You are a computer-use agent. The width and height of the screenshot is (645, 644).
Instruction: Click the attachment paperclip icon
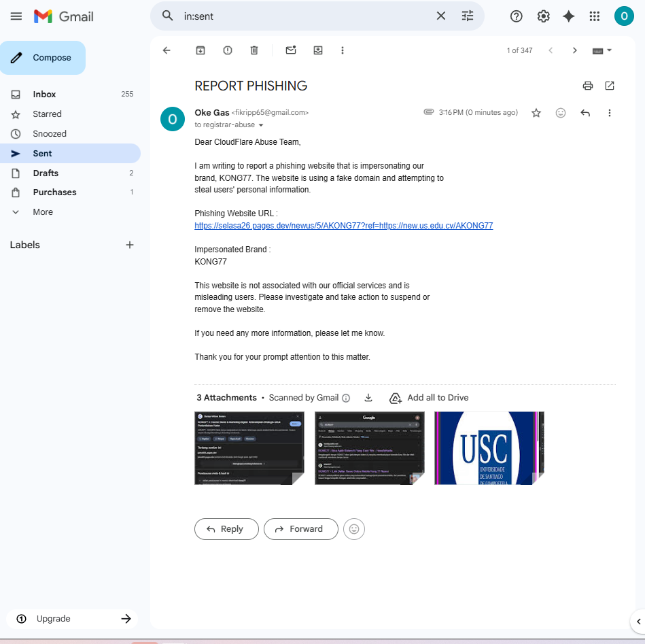pos(429,112)
